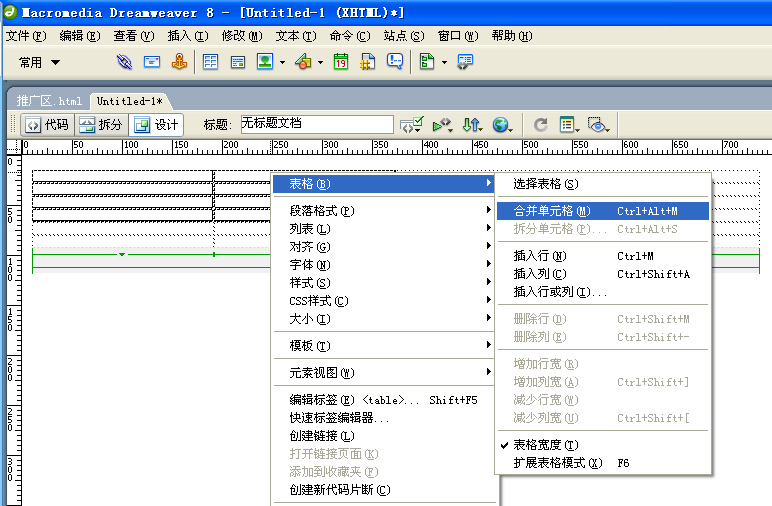The width and height of the screenshot is (772, 506).
Task: Click Validate Markup icon
Action: click(x=412, y=125)
